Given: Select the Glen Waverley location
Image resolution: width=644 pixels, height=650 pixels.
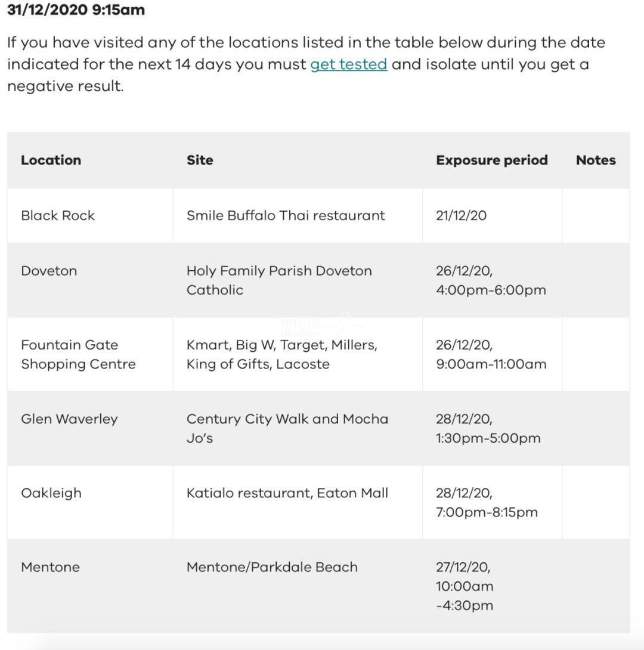Looking at the screenshot, I should [x=69, y=419].
